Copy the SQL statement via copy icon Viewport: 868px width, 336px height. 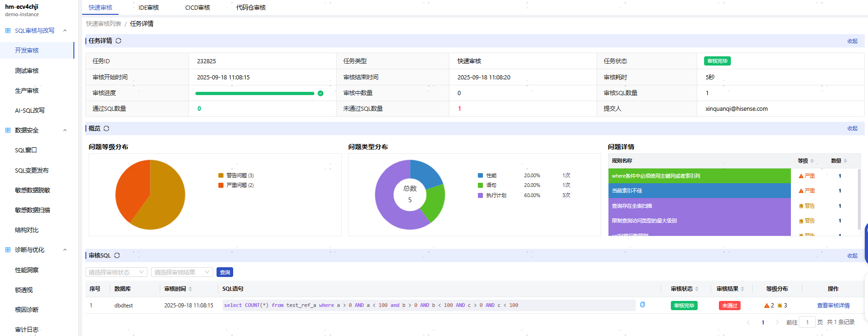[642, 305]
